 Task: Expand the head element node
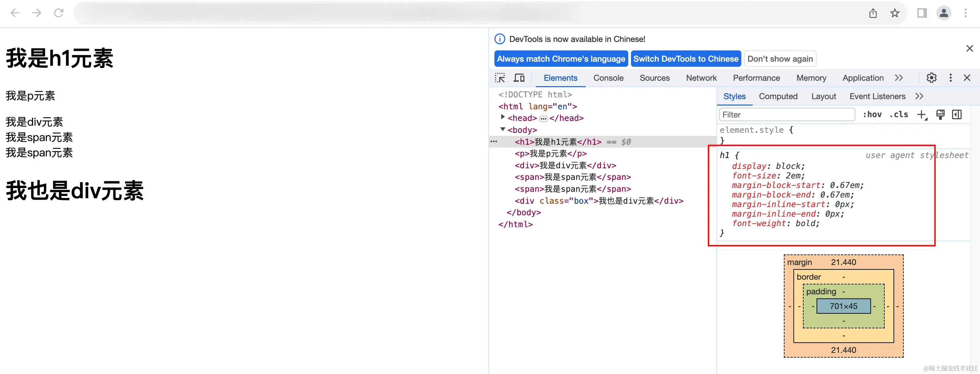[503, 117]
